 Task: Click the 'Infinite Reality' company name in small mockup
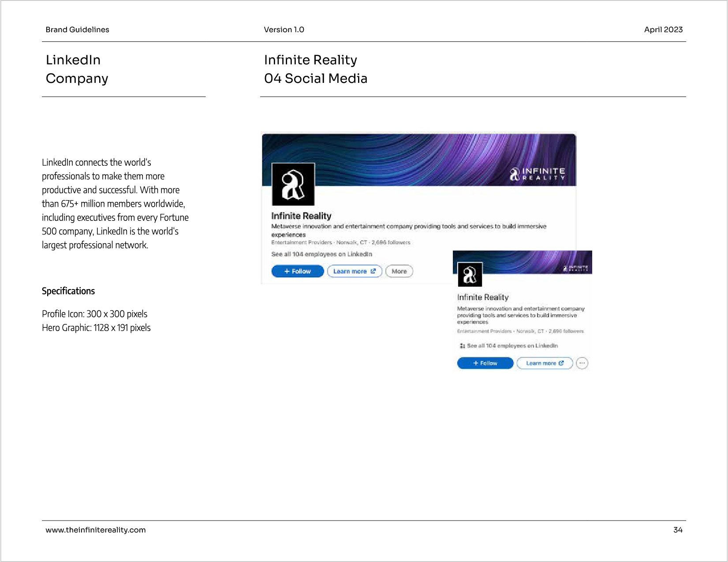tap(483, 298)
